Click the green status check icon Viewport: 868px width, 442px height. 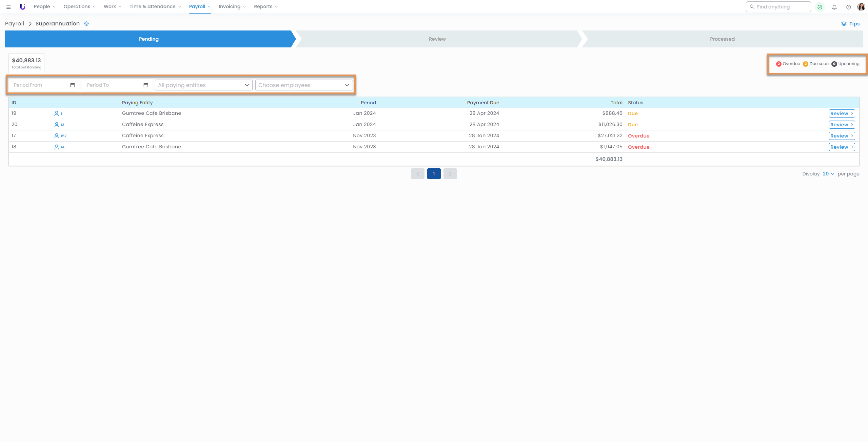click(820, 7)
